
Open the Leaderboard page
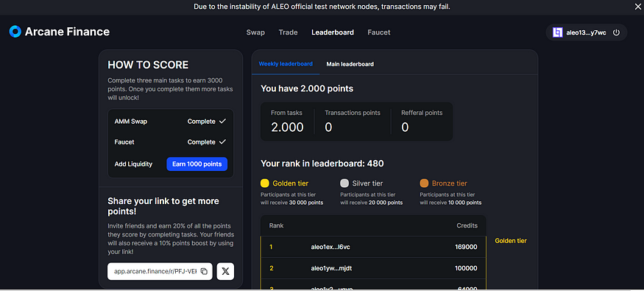click(x=333, y=32)
